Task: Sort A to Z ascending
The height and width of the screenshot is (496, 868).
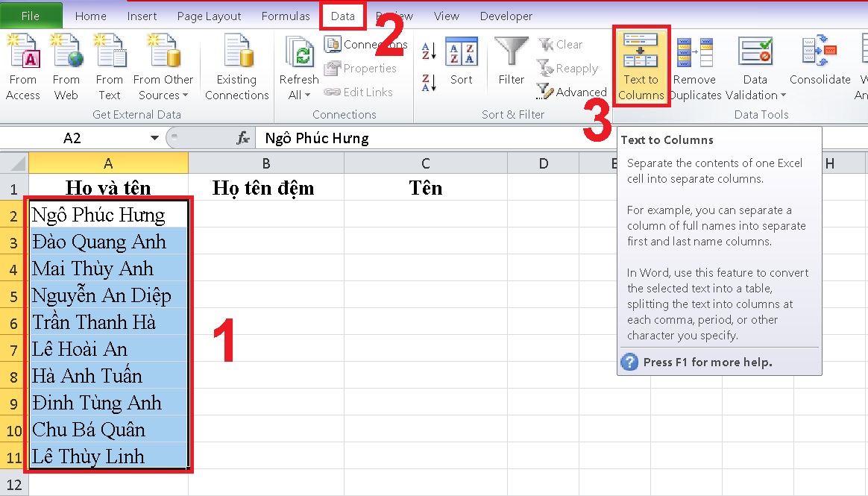Action: point(429,51)
